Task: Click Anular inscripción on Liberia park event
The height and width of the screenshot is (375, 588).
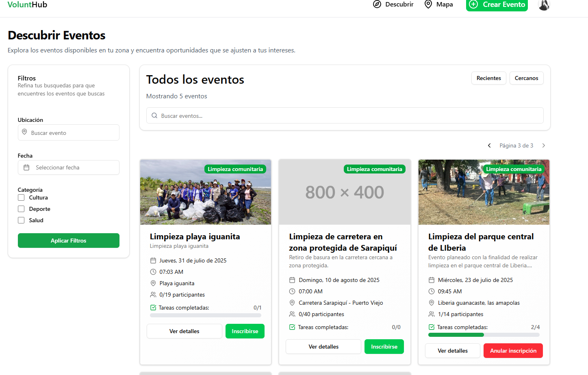Action: (x=513, y=351)
